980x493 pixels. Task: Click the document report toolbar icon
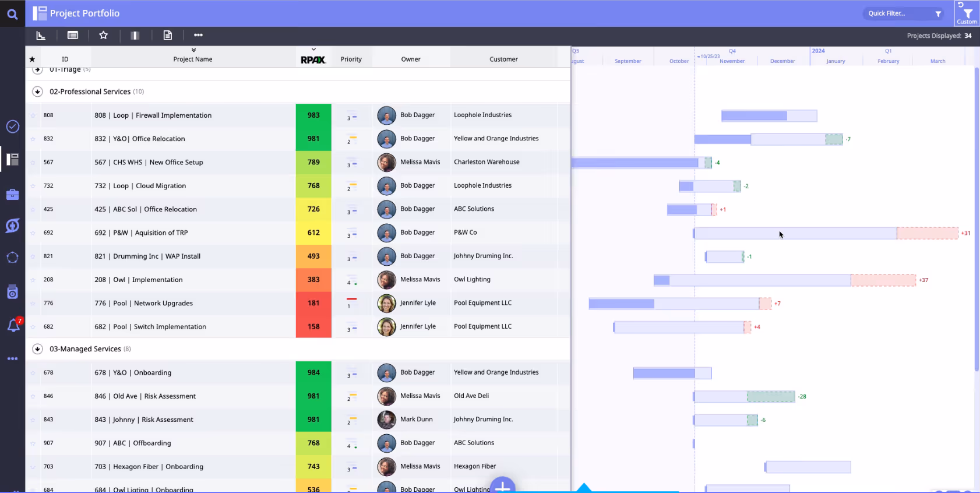pyautogui.click(x=167, y=36)
